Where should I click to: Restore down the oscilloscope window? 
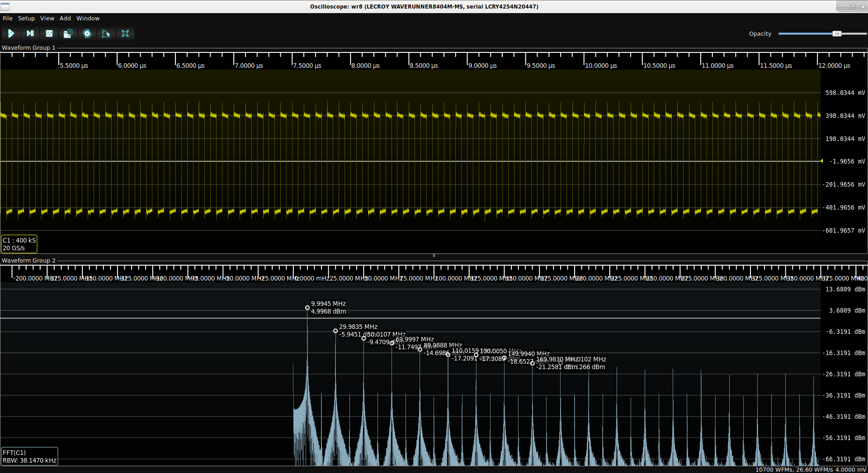[853, 7]
